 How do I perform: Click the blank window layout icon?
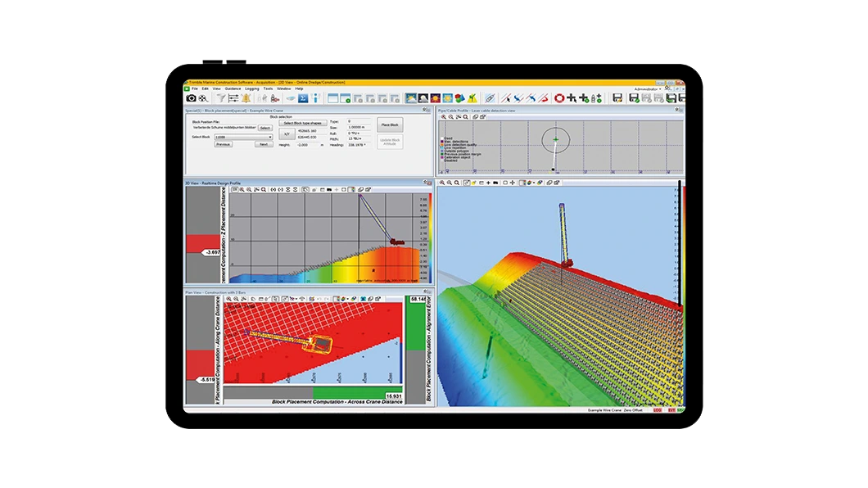[332, 98]
